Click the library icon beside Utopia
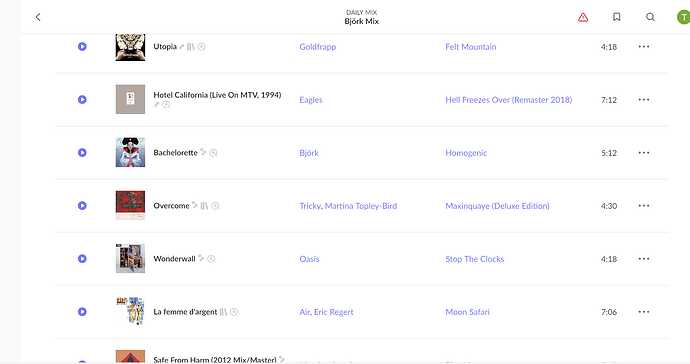 pos(191,47)
